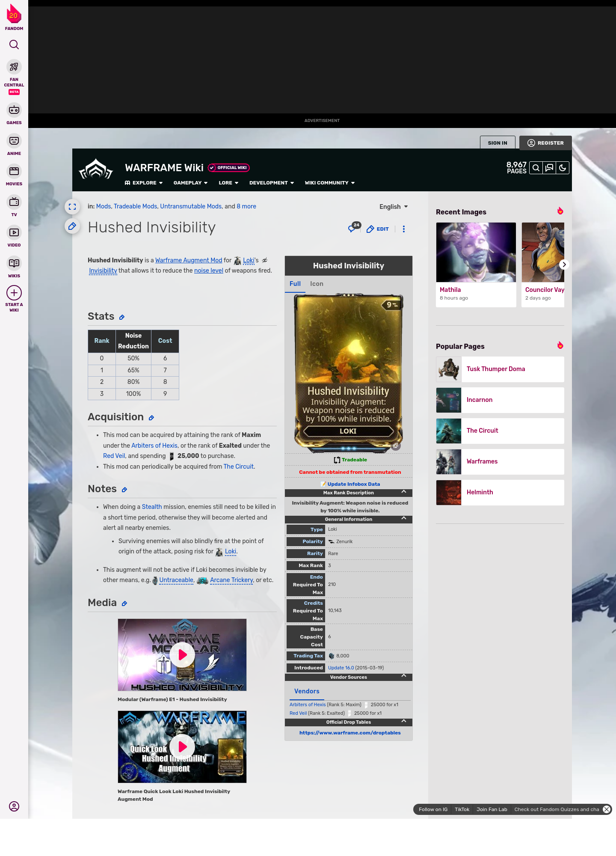Close the bottom Fandom notification bar
Screen dimensions: 616x856
(x=607, y=809)
